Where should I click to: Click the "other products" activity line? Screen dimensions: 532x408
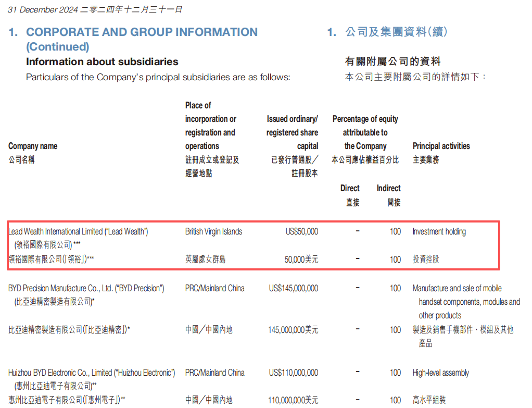[440, 316]
